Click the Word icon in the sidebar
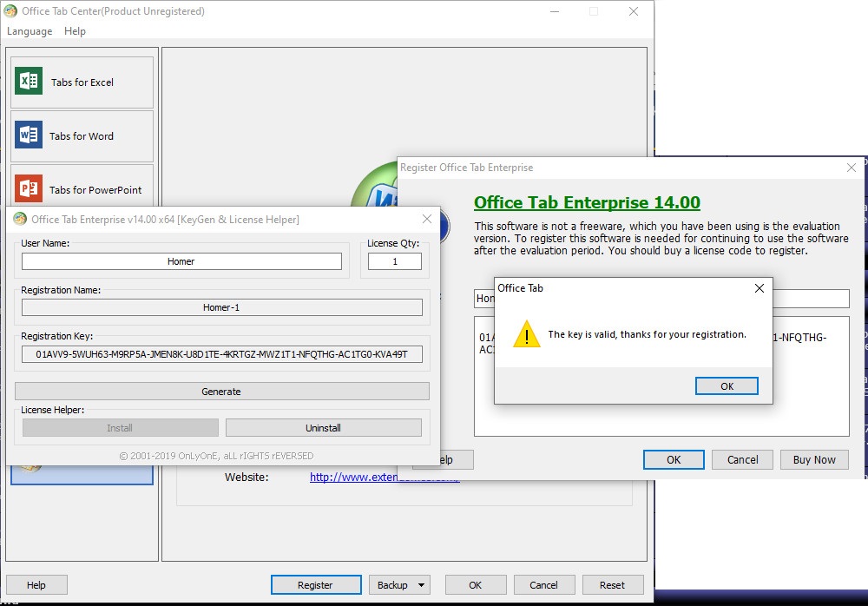 (x=29, y=135)
